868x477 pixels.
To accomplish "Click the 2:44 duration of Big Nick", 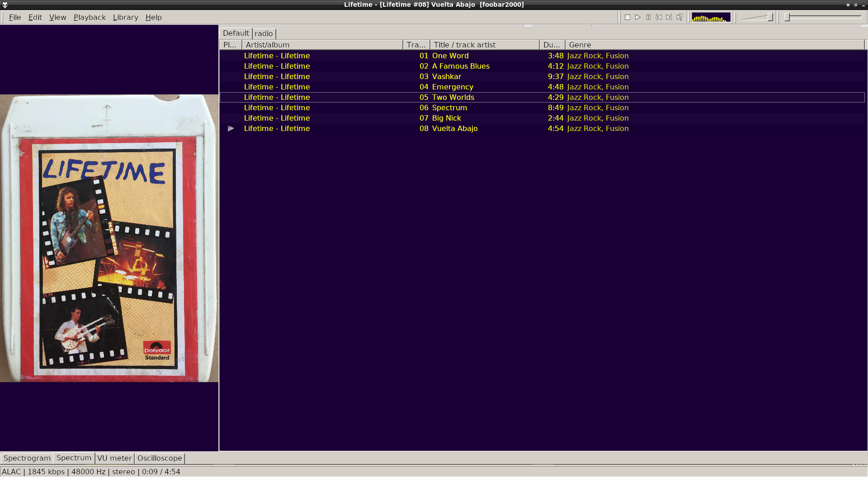I will pyautogui.click(x=556, y=118).
